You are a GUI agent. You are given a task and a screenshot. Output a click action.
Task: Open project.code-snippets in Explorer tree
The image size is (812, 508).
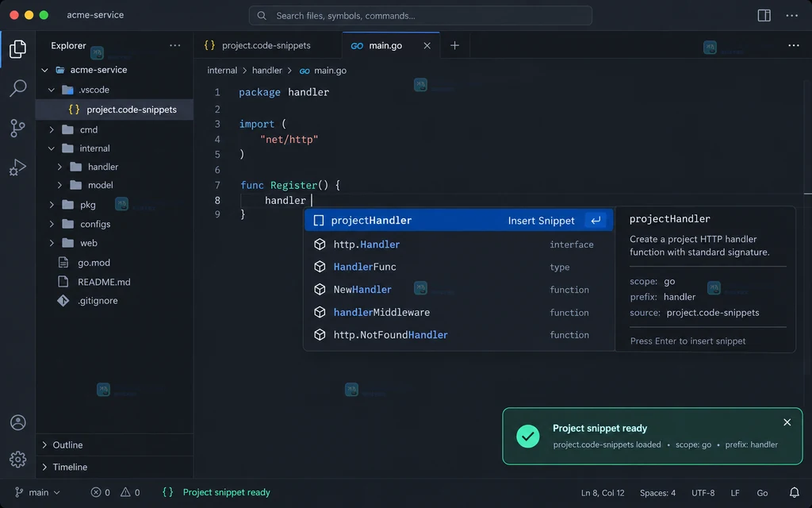pos(114,110)
